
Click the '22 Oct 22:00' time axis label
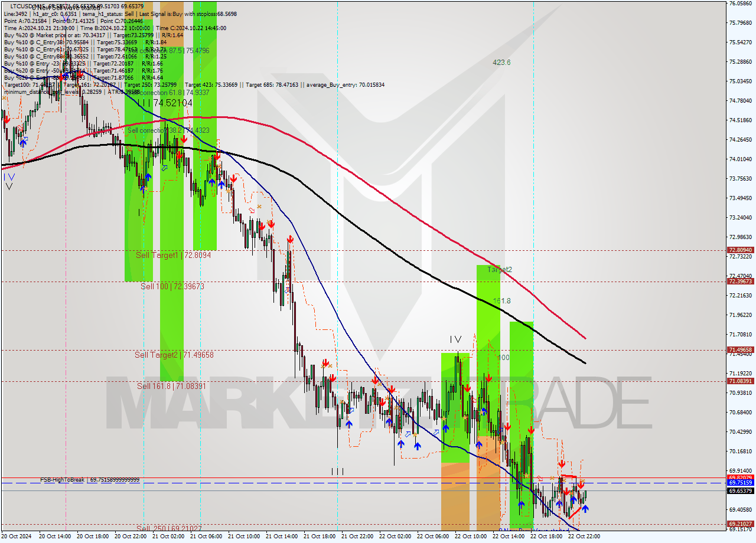click(583, 537)
